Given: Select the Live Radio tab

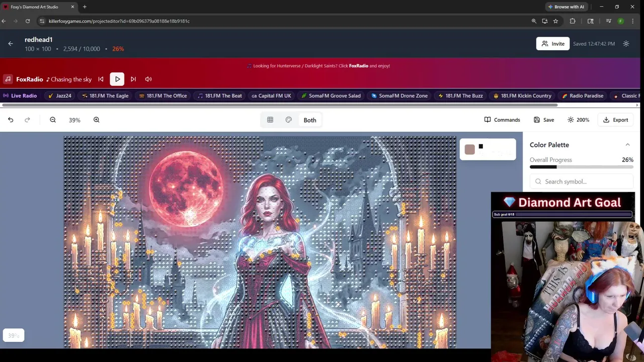Looking at the screenshot, I should click(x=20, y=96).
